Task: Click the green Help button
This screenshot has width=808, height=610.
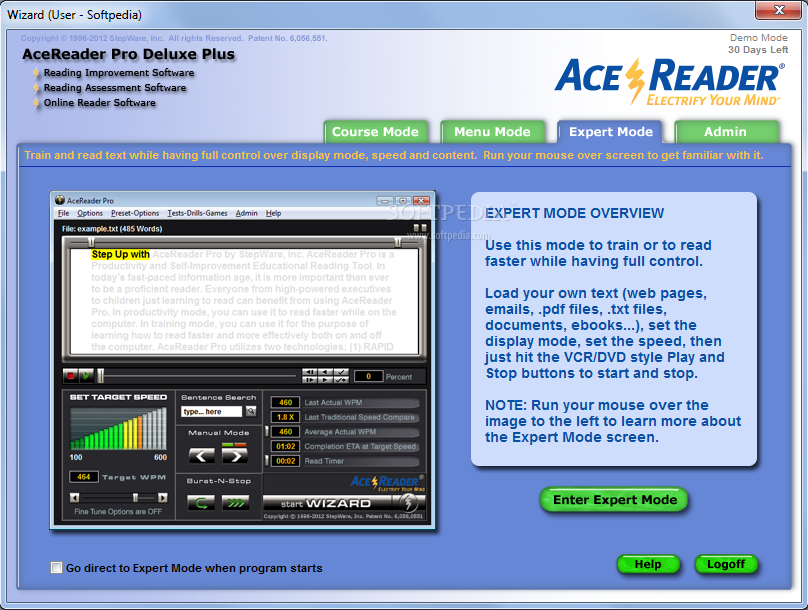Action: (x=648, y=564)
